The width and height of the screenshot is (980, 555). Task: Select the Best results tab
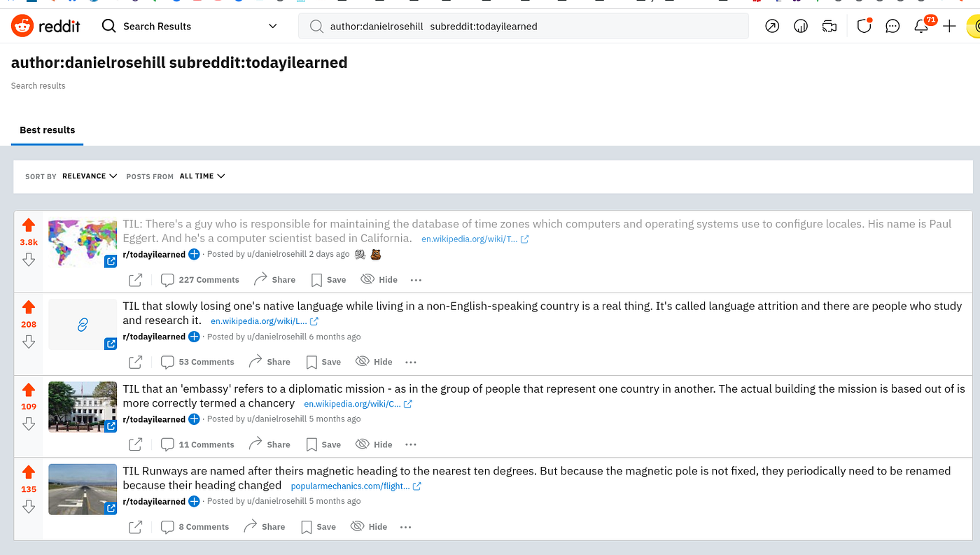[x=48, y=130]
